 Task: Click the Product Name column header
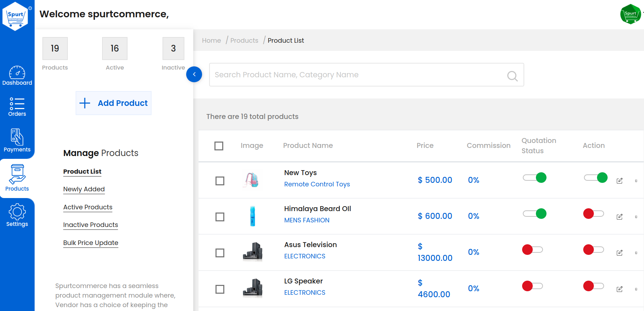point(308,145)
